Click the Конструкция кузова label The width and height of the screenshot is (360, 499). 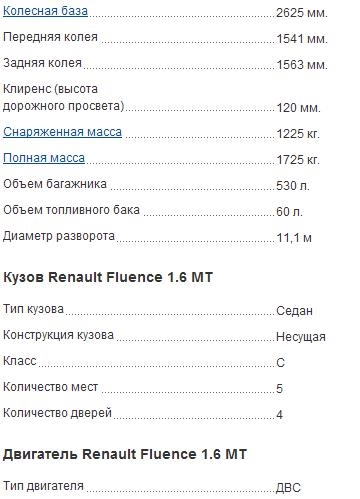[58, 335]
